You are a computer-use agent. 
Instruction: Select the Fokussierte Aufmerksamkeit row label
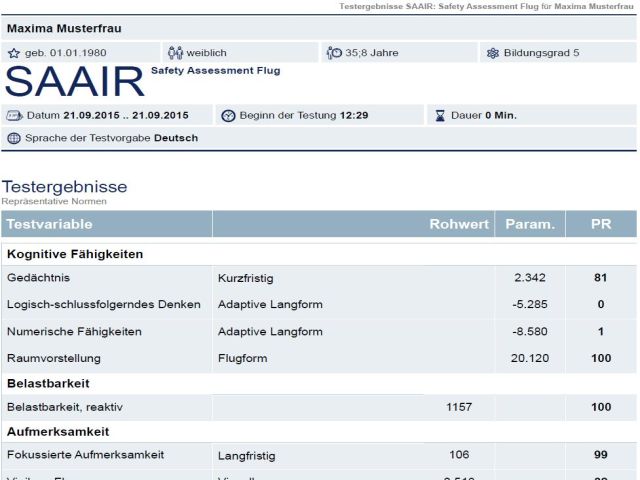point(85,455)
